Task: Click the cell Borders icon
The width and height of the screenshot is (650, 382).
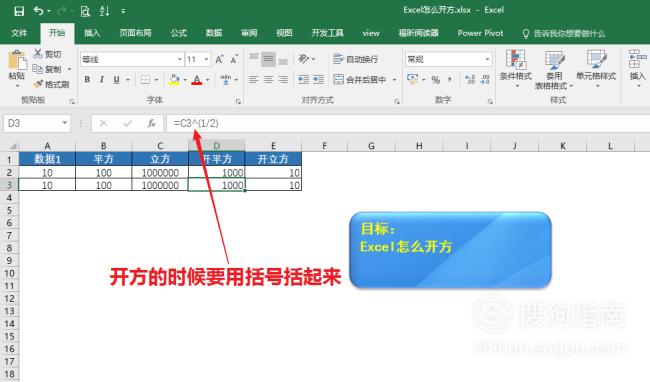Action: tap(145, 80)
